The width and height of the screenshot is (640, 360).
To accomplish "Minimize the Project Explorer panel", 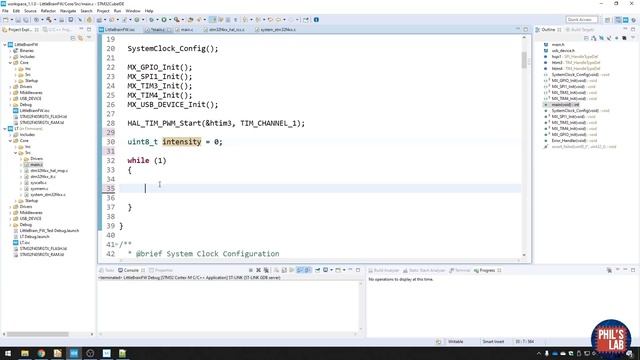I will pyautogui.click(x=81, y=29).
